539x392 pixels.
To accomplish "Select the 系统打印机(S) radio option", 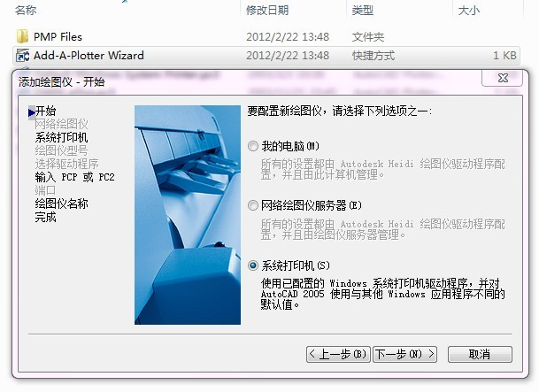I will point(253,265).
